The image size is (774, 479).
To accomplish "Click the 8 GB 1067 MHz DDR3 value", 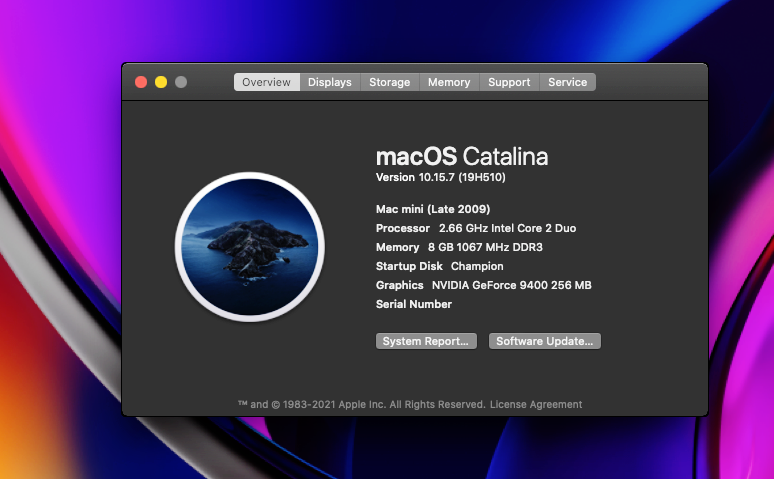I will 485,247.
